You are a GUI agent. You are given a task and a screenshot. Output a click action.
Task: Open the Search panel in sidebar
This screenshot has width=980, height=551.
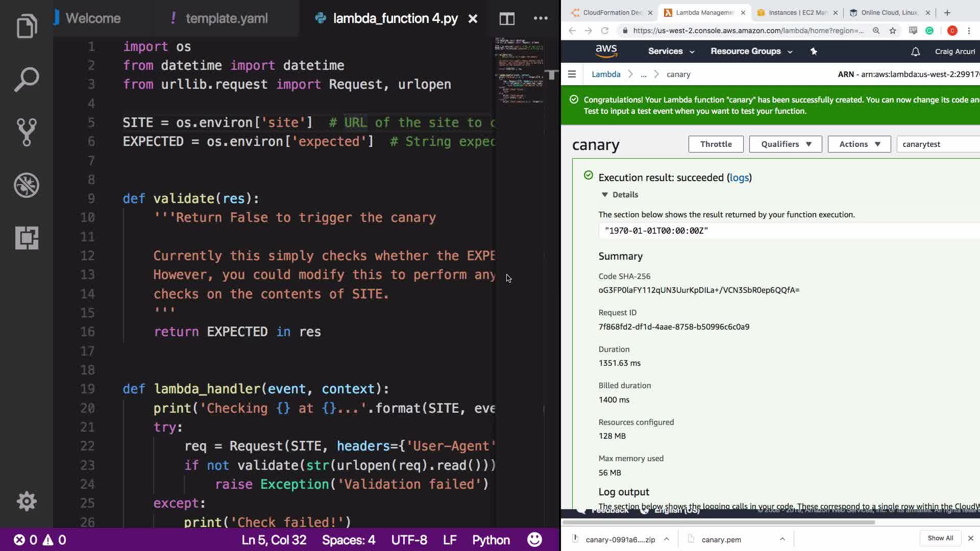(27, 79)
